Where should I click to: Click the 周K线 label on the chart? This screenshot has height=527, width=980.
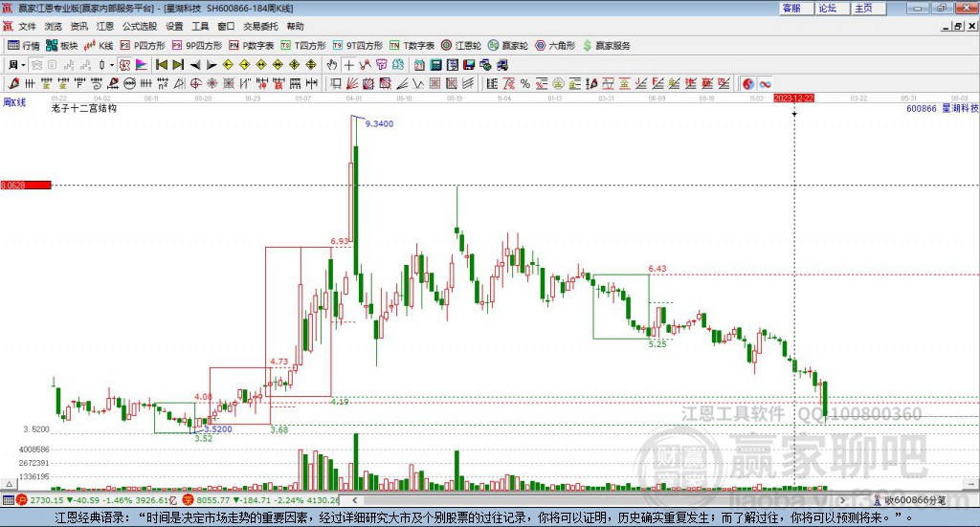[14, 102]
